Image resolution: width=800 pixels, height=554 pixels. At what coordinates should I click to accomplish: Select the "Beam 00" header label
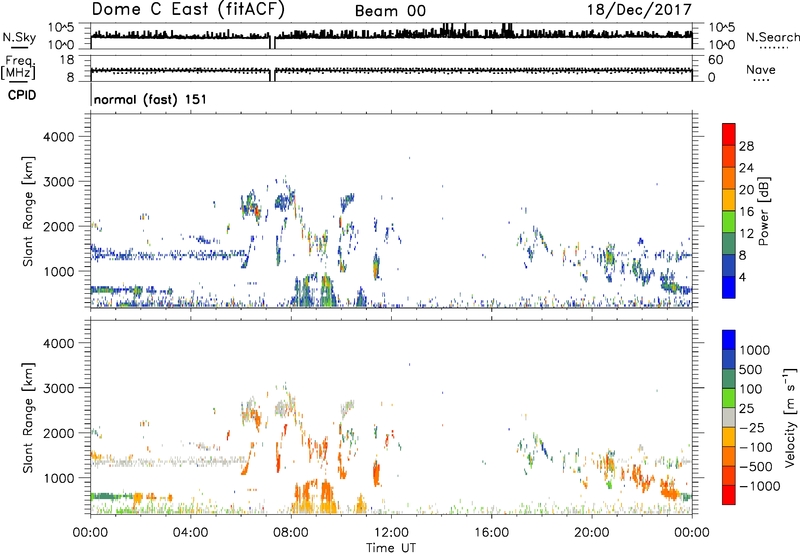click(x=390, y=11)
